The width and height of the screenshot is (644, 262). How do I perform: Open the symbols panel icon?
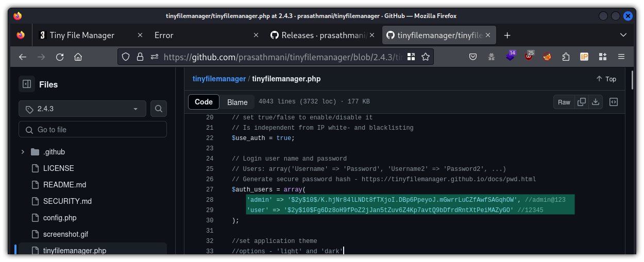(614, 102)
